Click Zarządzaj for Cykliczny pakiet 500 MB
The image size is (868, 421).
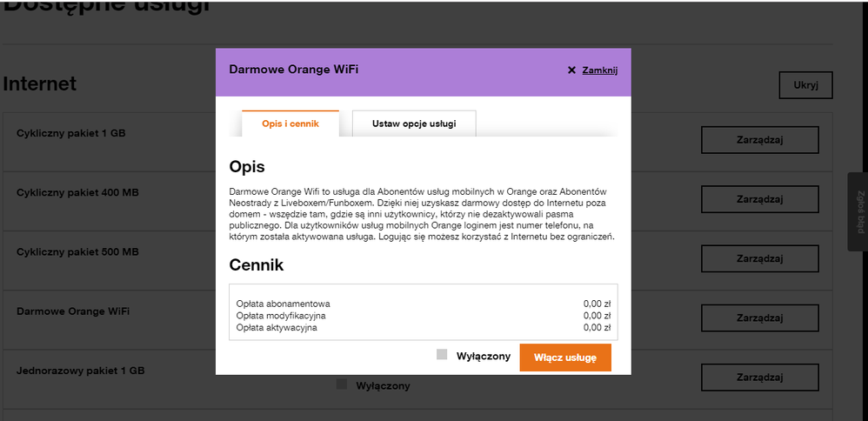(x=759, y=258)
